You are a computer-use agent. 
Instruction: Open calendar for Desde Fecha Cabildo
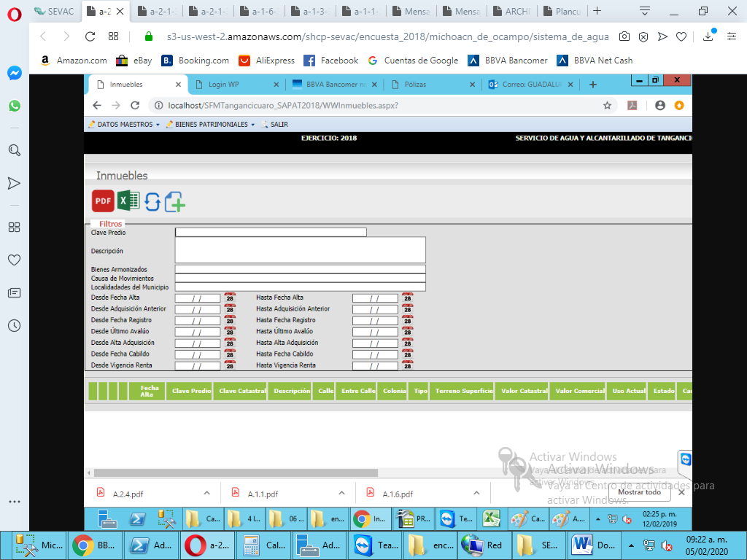[230, 354]
